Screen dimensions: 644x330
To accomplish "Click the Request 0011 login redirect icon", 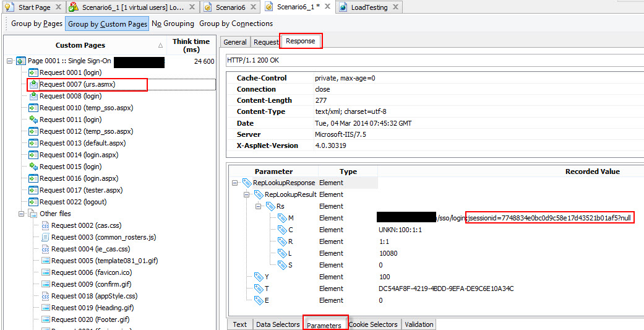I will (x=33, y=119).
